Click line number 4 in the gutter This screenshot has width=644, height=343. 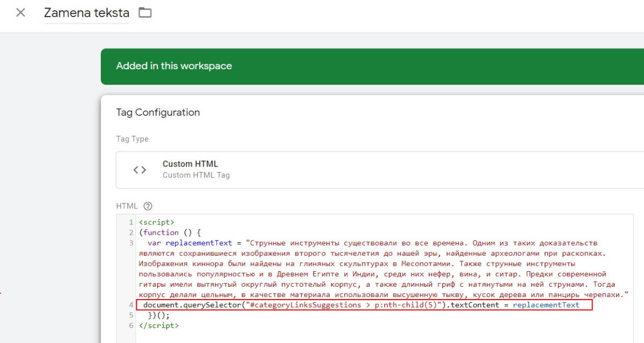point(131,305)
